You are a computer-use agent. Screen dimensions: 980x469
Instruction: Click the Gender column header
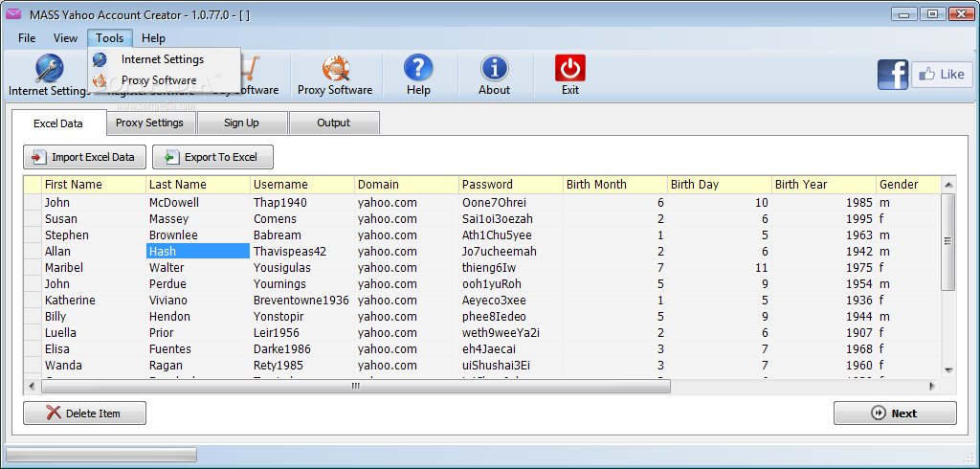(908, 185)
